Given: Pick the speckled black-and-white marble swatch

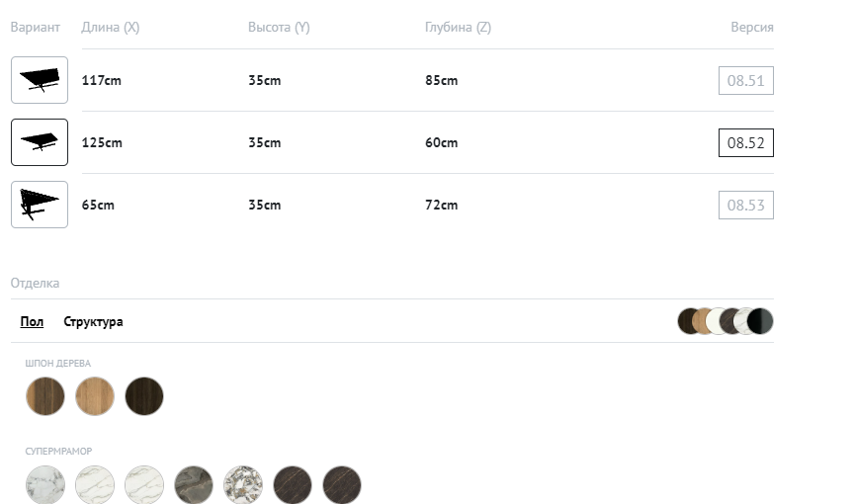Looking at the screenshot, I should [x=243, y=485].
